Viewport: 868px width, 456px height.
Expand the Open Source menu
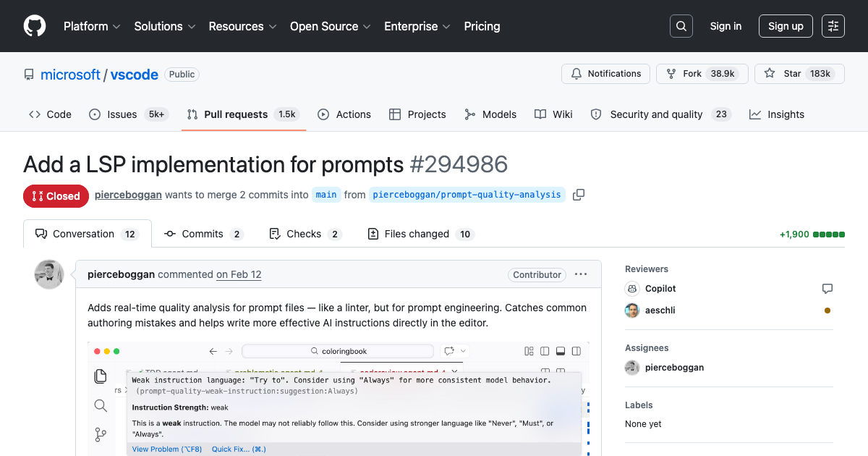tap(331, 26)
